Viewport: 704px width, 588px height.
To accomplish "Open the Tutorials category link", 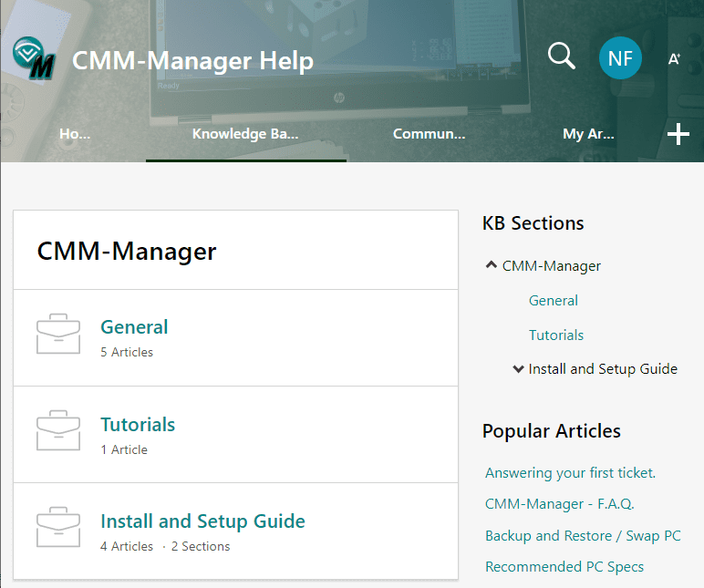I will pyautogui.click(x=138, y=425).
